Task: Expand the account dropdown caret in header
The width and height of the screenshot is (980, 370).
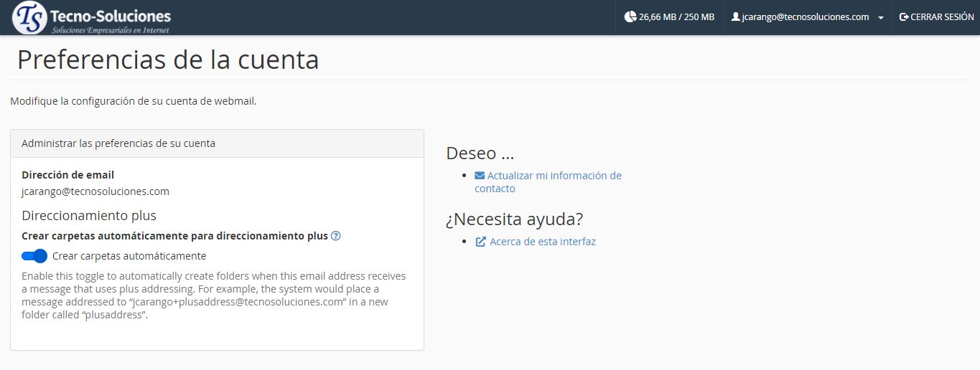Action: 881,18
